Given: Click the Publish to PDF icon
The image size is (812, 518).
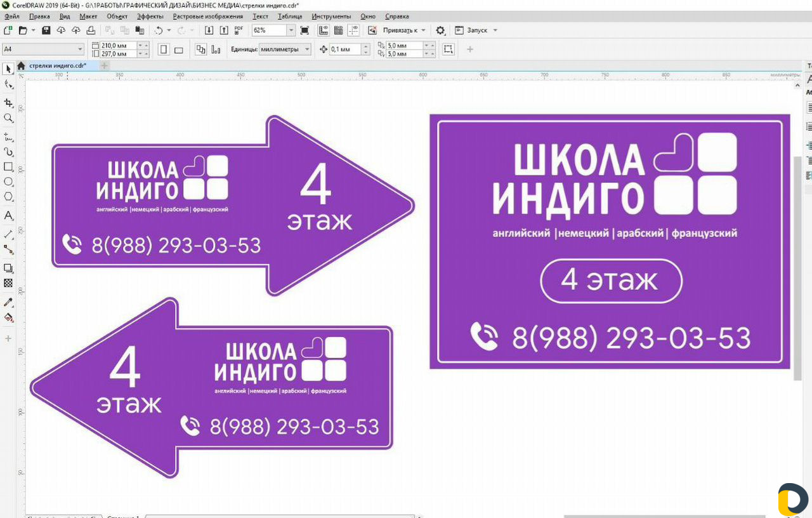Looking at the screenshot, I should [x=239, y=30].
